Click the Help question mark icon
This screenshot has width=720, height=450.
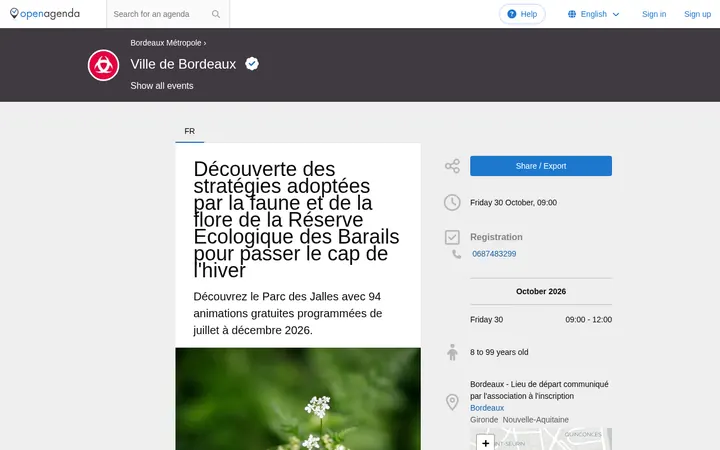coord(512,14)
